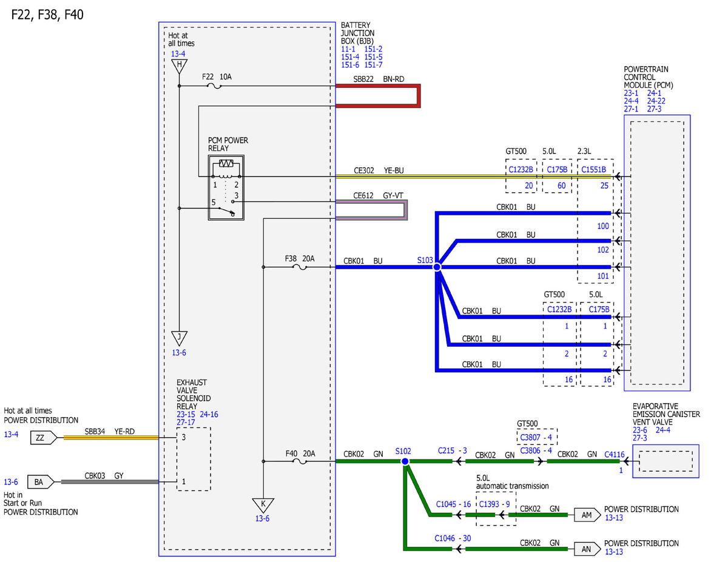728x562 pixels.
Task: Click the K off-page connector triangle
Action: pyautogui.click(x=263, y=505)
